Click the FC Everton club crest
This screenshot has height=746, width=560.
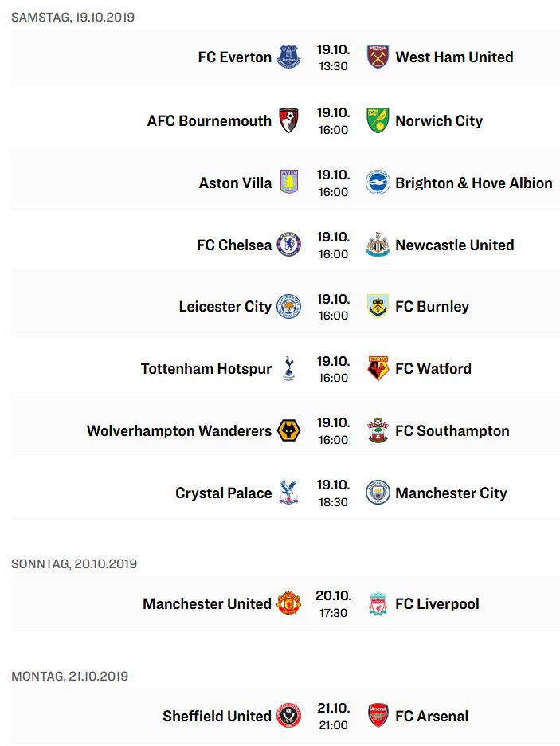click(288, 57)
